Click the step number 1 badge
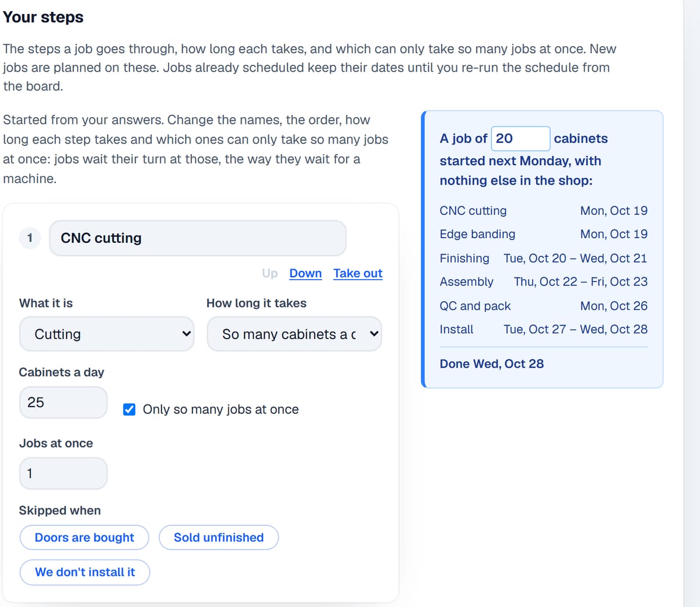The height and width of the screenshot is (607, 700). coord(30,238)
